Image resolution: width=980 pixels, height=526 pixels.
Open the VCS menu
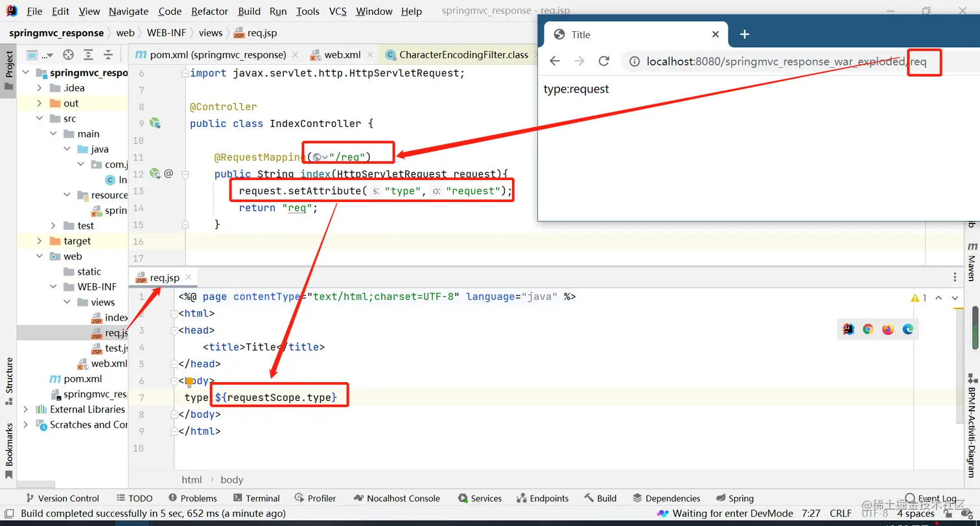click(338, 11)
